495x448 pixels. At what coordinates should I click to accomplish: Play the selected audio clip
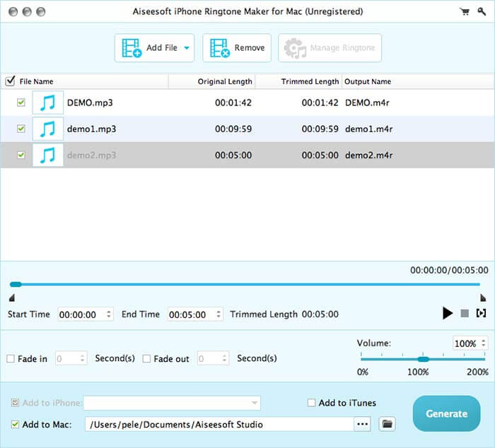[448, 313]
